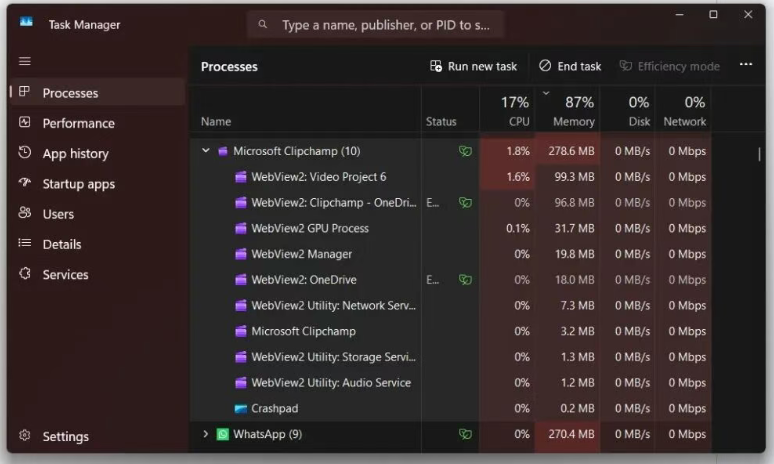Switch to the Processes page
The width and height of the screenshot is (774, 464).
coord(98,92)
